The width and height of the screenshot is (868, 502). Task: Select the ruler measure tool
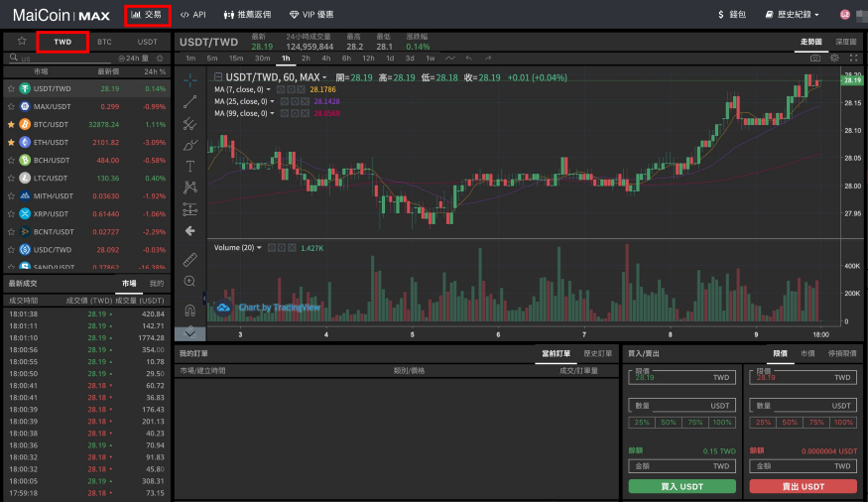[x=189, y=260]
